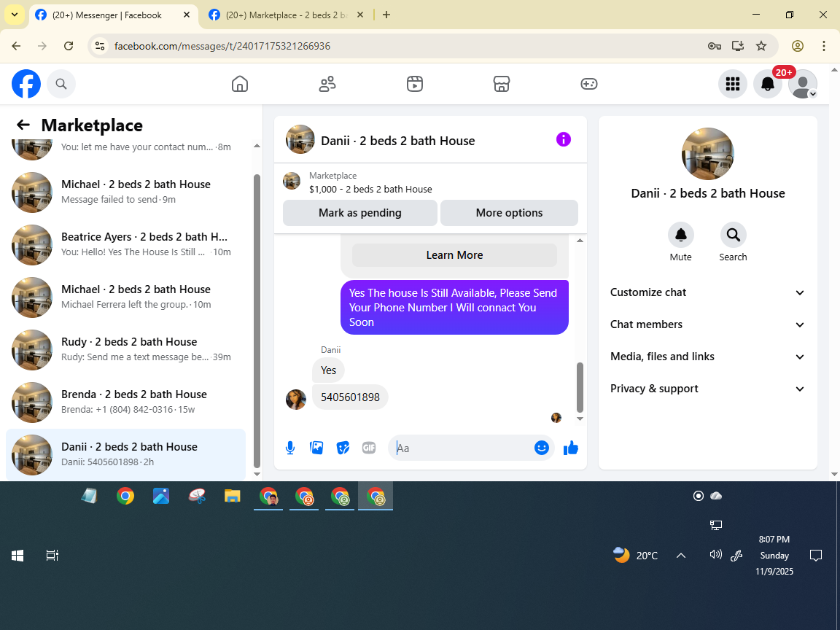Image resolution: width=840 pixels, height=630 pixels.
Task: Click the voice clip microphone icon
Action: pos(289,448)
